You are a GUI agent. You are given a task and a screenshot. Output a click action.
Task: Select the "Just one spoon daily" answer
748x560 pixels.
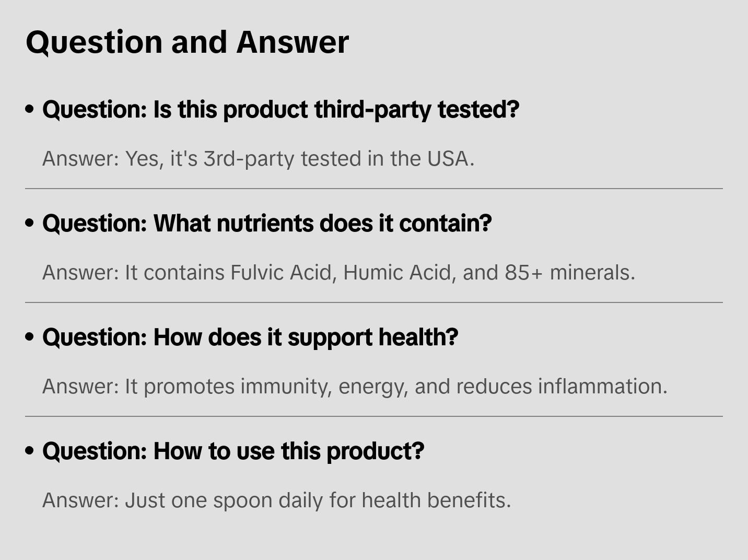(x=276, y=500)
